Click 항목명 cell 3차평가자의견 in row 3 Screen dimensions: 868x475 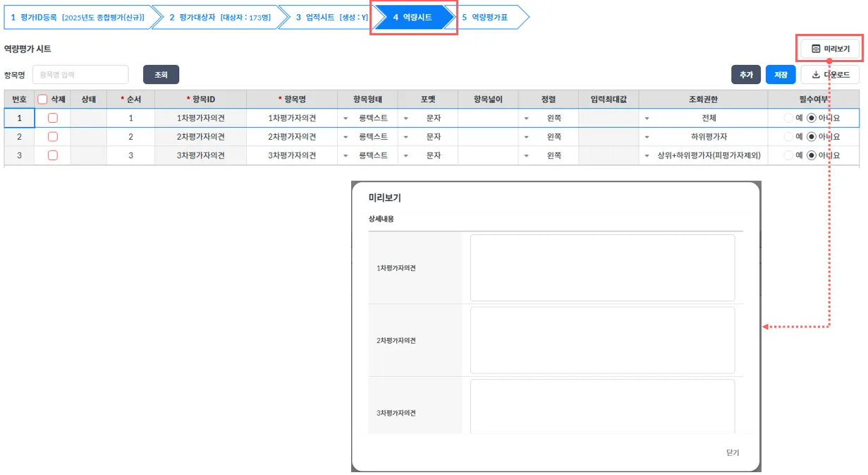[x=292, y=155]
